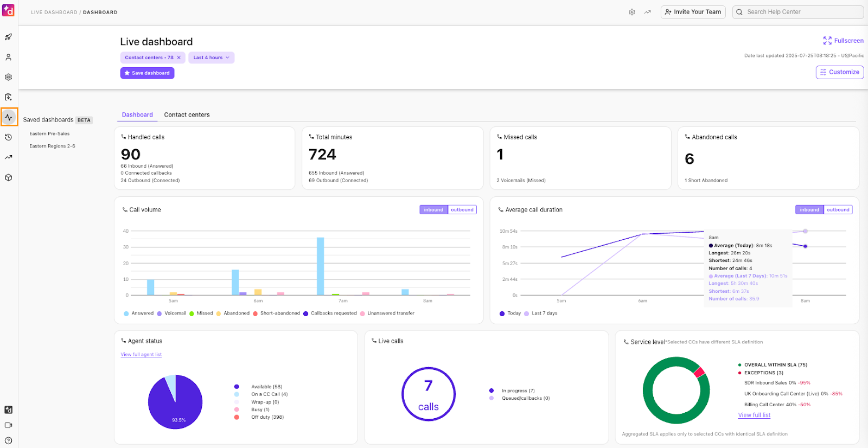Open the video camera icon in the sidebar
Screen dimensions: 868x448
click(x=8, y=425)
